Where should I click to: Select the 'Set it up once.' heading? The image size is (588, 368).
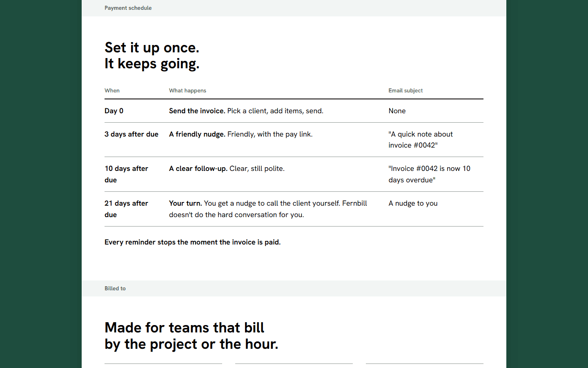(152, 56)
